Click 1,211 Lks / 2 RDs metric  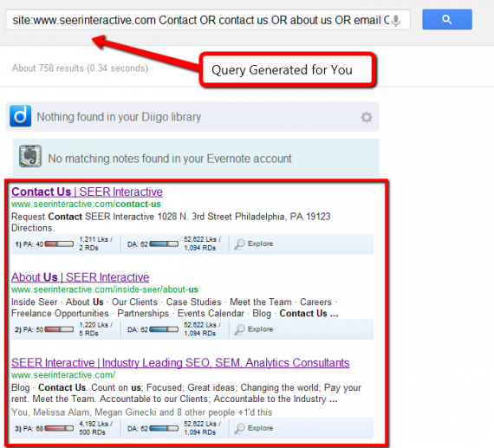pyautogui.click(x=96, y=243)
